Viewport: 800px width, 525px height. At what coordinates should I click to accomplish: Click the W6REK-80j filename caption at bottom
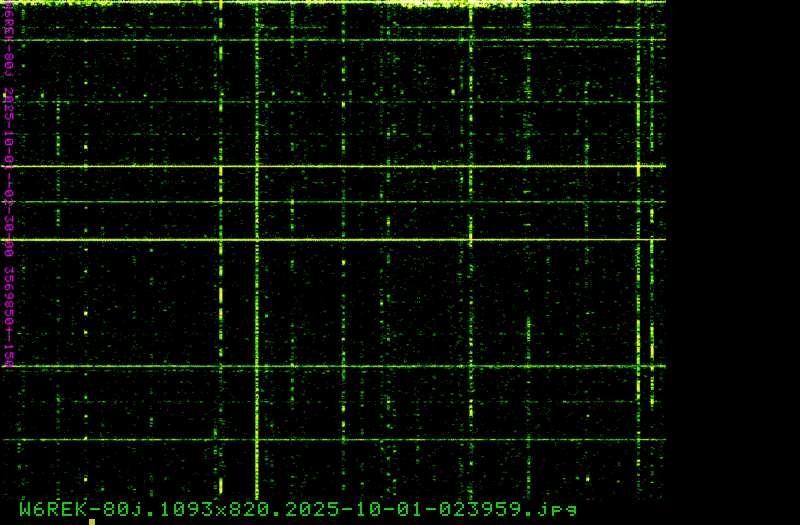click(298, 509)
